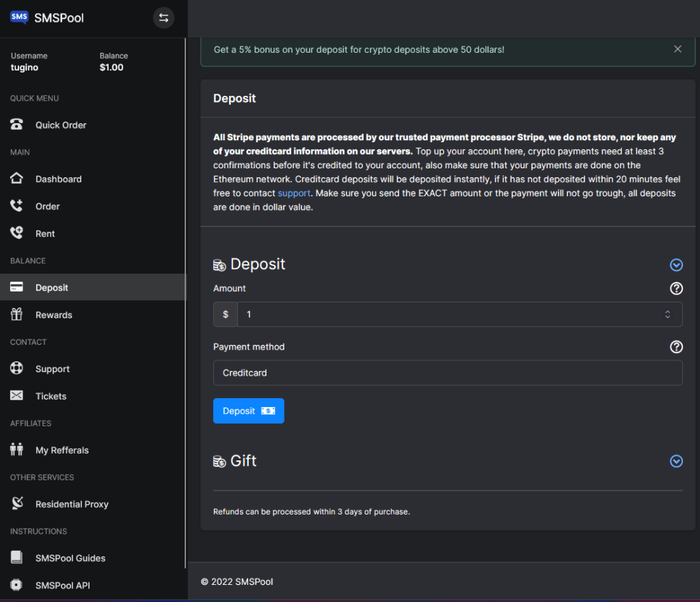The image size is (700, 602).
Task: Toggle the sidebar collapse arrows button
Action: (x=163, y=18)
